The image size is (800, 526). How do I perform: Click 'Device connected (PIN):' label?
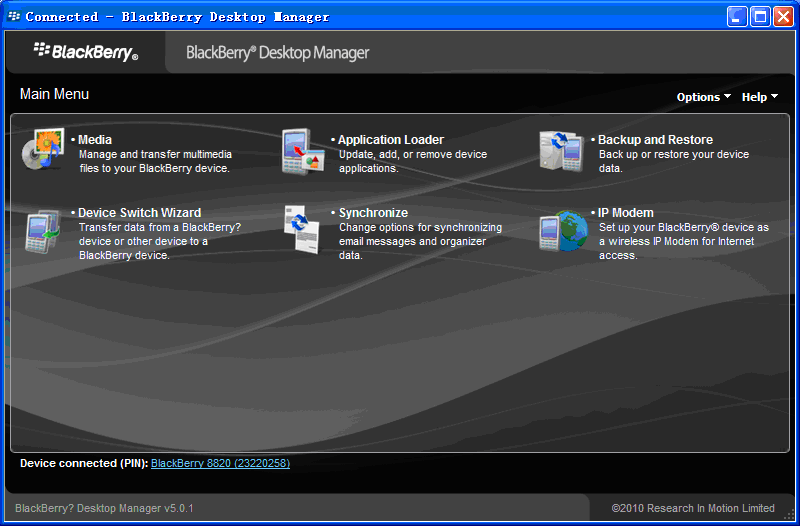(x=84, y=463)
